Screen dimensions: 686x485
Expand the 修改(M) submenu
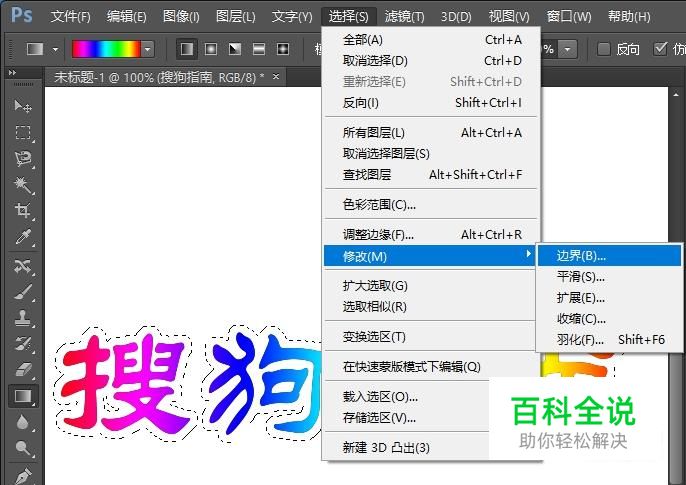click(430, 256)
